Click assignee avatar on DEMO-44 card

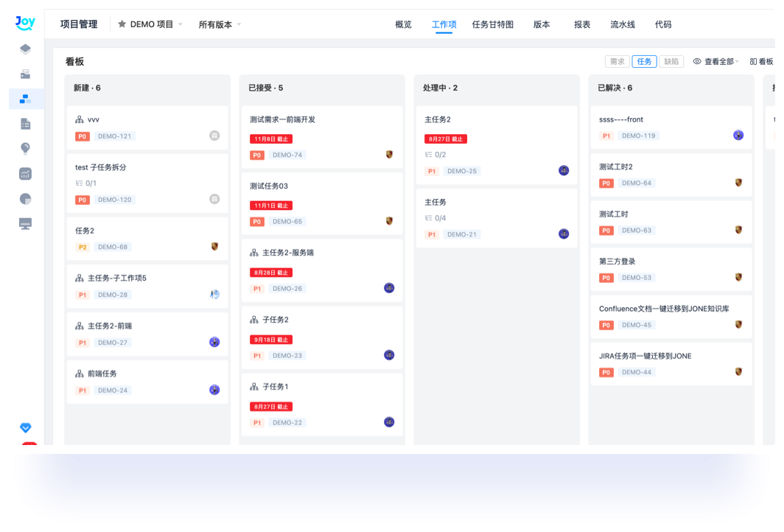tap(738, 371)
